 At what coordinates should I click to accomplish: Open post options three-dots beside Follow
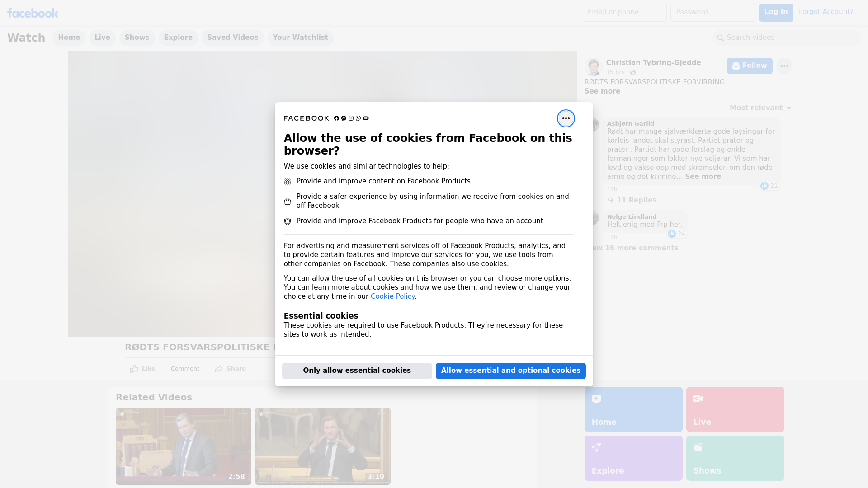click(x=784, y=66)
